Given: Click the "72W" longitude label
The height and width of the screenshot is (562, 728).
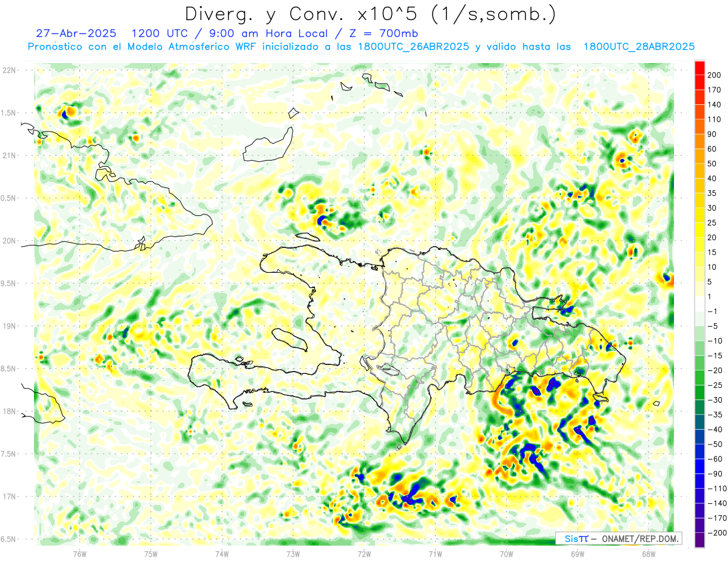Looking at the screenshot, I should coord(364,553).
